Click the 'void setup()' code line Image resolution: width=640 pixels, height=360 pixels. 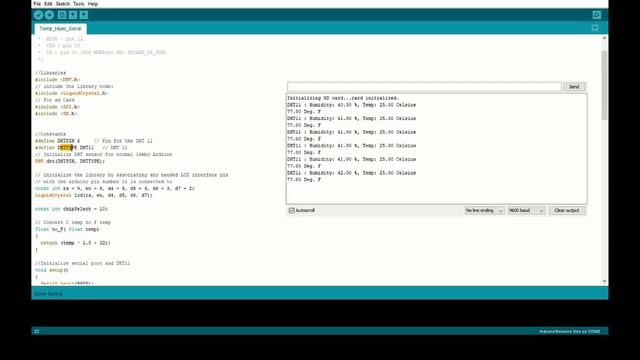point(51,270)
